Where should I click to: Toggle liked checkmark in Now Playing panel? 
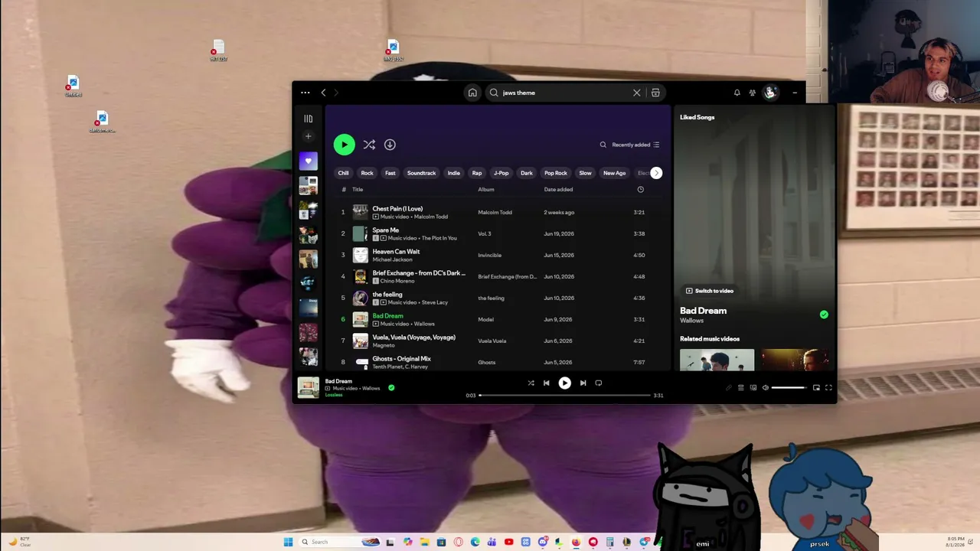point(824,315)
